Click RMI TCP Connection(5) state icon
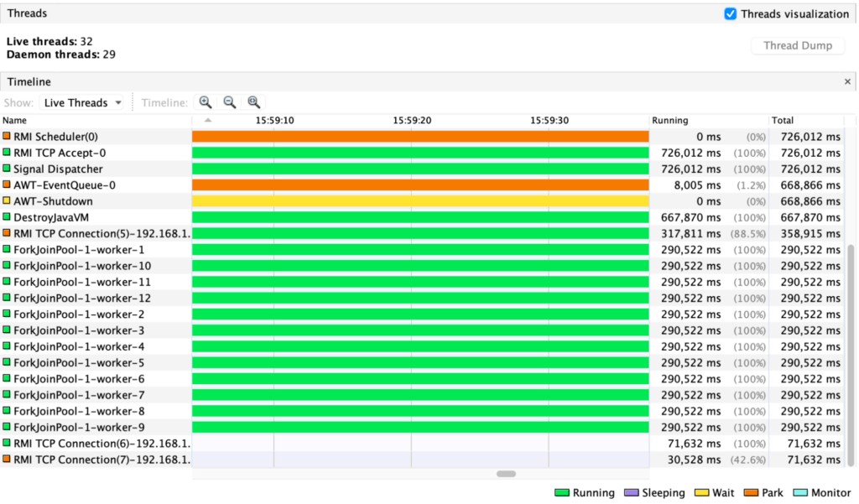 7,233
